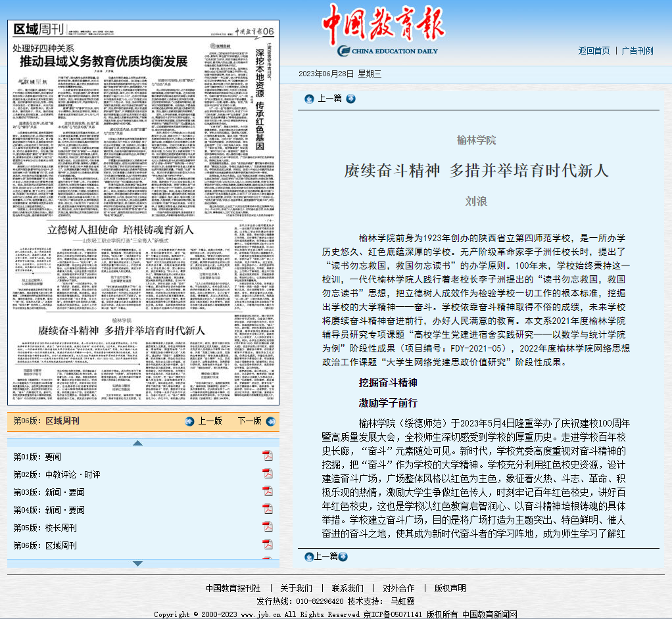Click 技术支持 name 马虹霞 in footer
The width and height of the screenshot is (672, 619).
tap(402, 601)
